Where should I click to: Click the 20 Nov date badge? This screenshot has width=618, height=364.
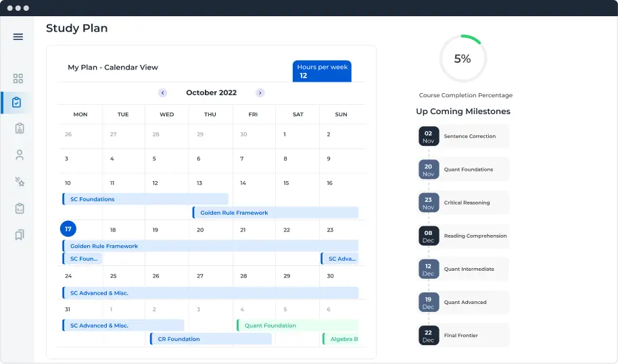tap(429, 170)
